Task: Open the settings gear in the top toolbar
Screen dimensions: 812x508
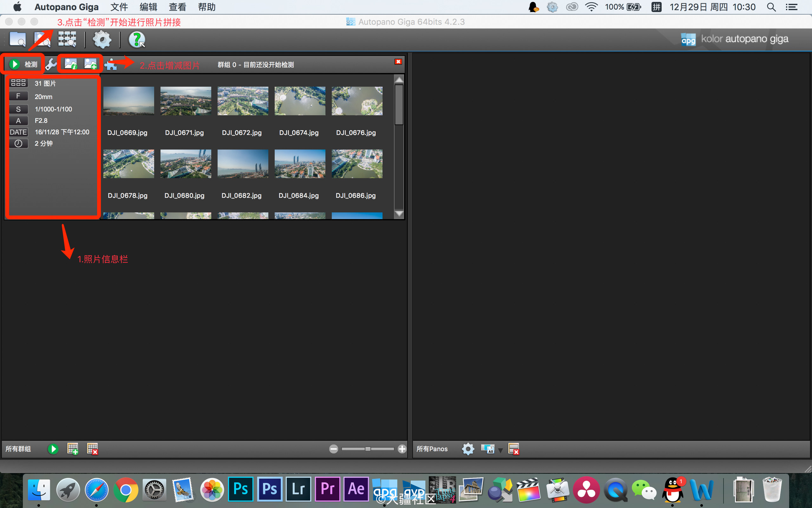Action: (102, 40)
